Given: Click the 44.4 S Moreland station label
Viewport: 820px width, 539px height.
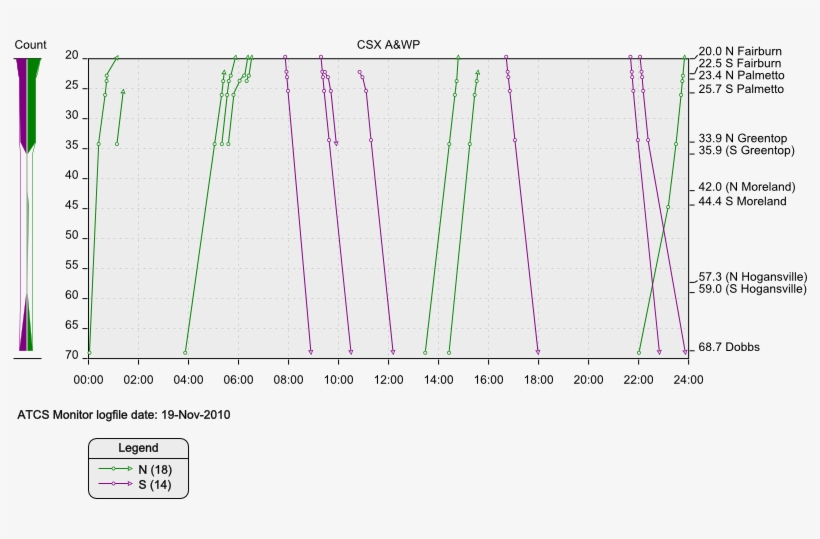Looking at the screenshot, I should [742, 201].
